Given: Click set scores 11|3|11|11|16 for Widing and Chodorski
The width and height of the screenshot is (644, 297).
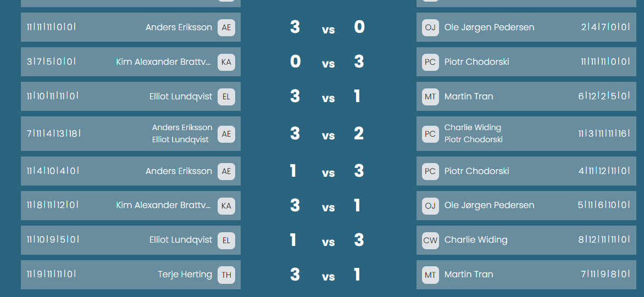Looking at the screenshot, I should point(604,134).
